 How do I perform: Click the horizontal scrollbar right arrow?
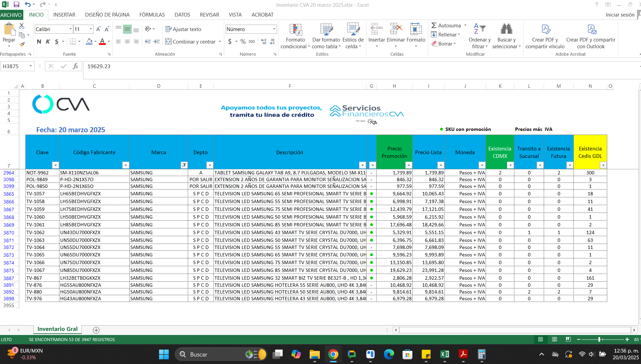[634, 330]
